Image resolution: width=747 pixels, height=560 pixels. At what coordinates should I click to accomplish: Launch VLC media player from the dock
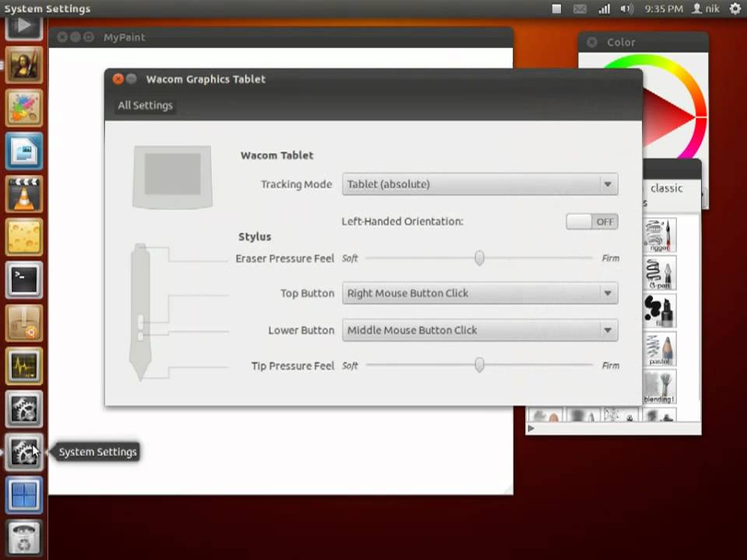point(24,194)
